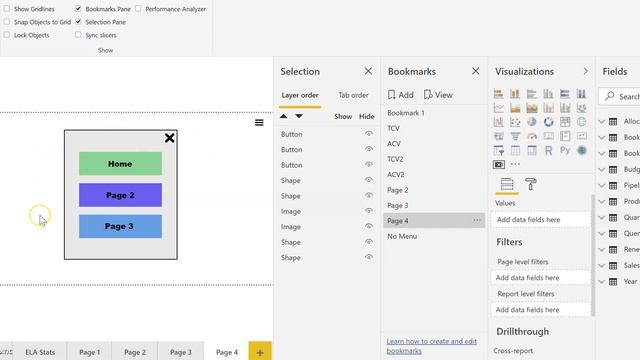Uncheck the Bookmarks Pane option
Viewport: 640px width, 360px height.
[x=78, y=9]
